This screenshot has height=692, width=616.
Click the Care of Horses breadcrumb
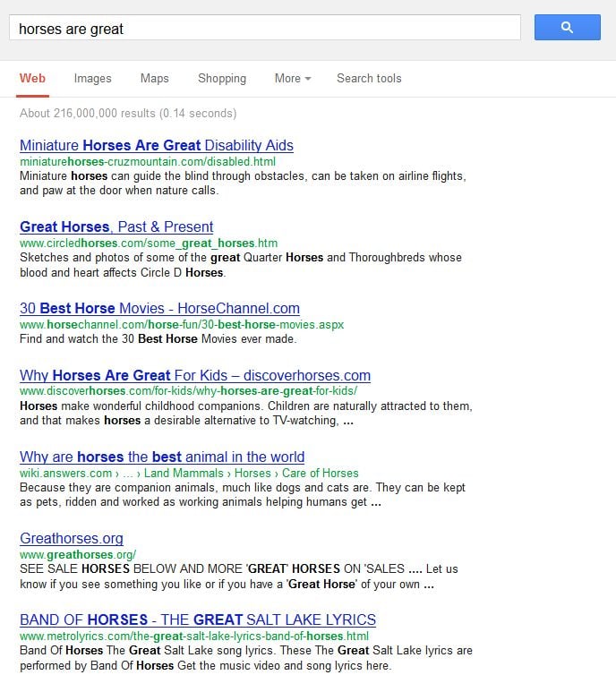point(321,474)
